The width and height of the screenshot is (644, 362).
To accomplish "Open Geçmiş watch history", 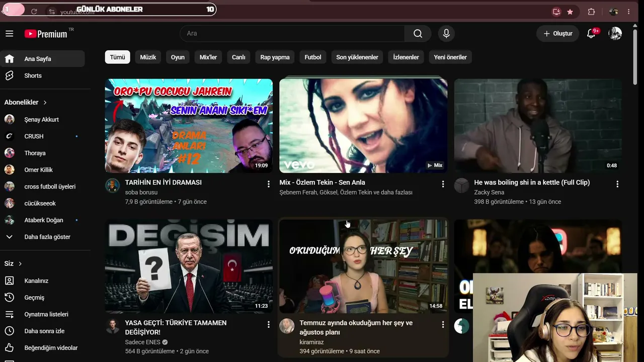I will 42,298.
